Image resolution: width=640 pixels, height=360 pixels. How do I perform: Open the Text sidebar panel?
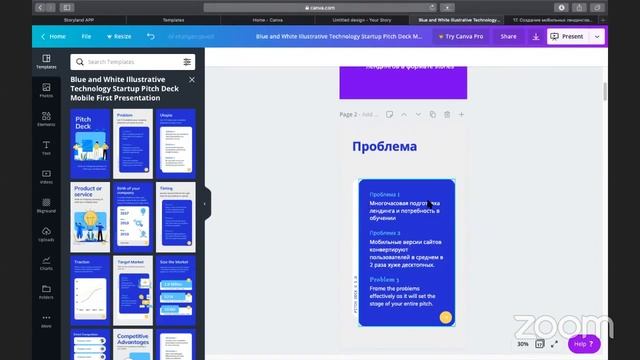click(x=46, y=148)
